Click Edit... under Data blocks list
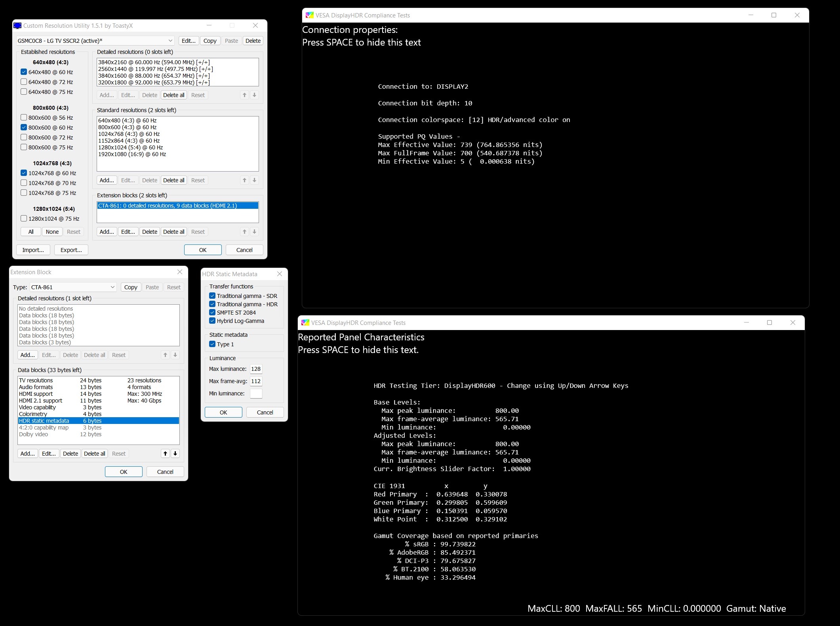The width and height of the screenshot is (840, 626). tap(49, 454)
